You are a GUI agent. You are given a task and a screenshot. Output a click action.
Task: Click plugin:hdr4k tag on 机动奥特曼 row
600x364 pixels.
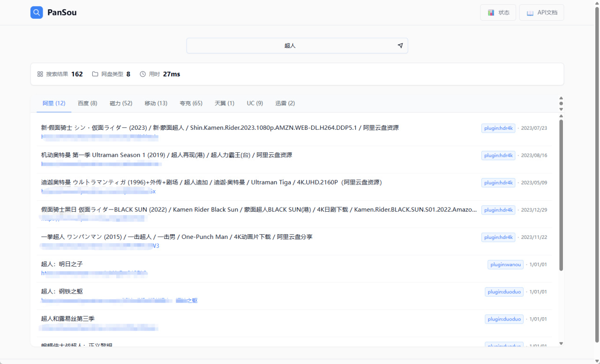click(498, 155)
